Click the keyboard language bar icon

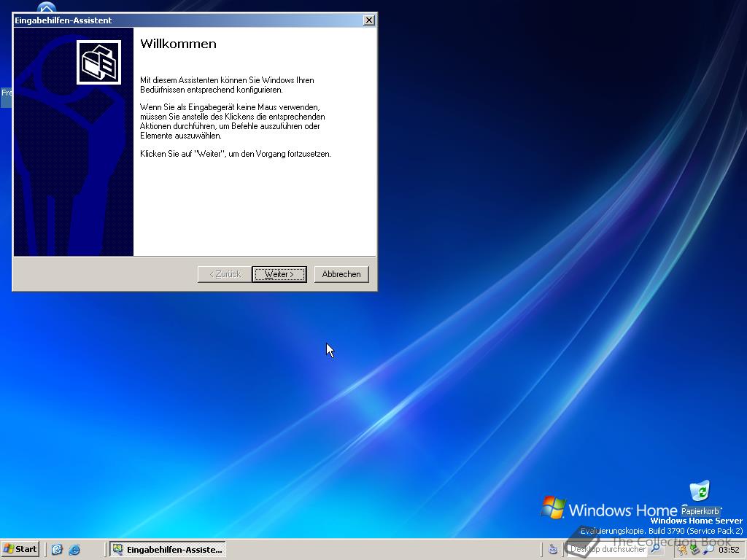point(553,550)
